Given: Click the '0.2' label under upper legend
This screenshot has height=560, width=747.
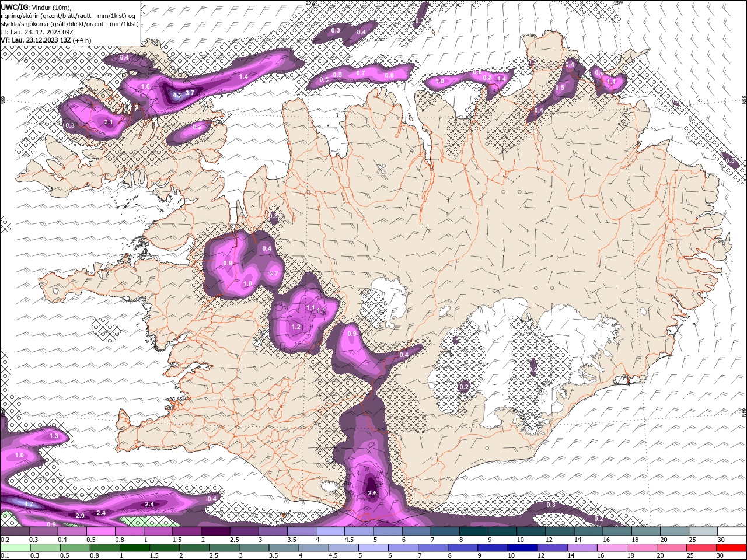Looking at the screenshot, I should tap(5, 540).
